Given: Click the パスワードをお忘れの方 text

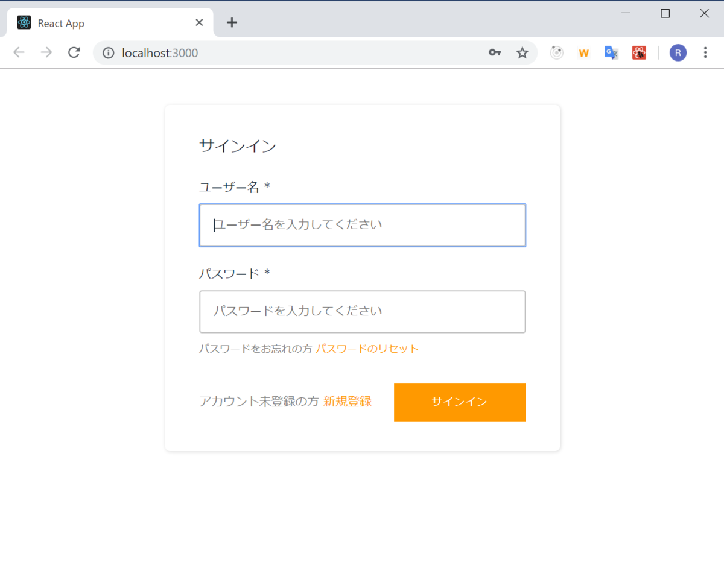Looking at the screenshot, I should [256, 349].
